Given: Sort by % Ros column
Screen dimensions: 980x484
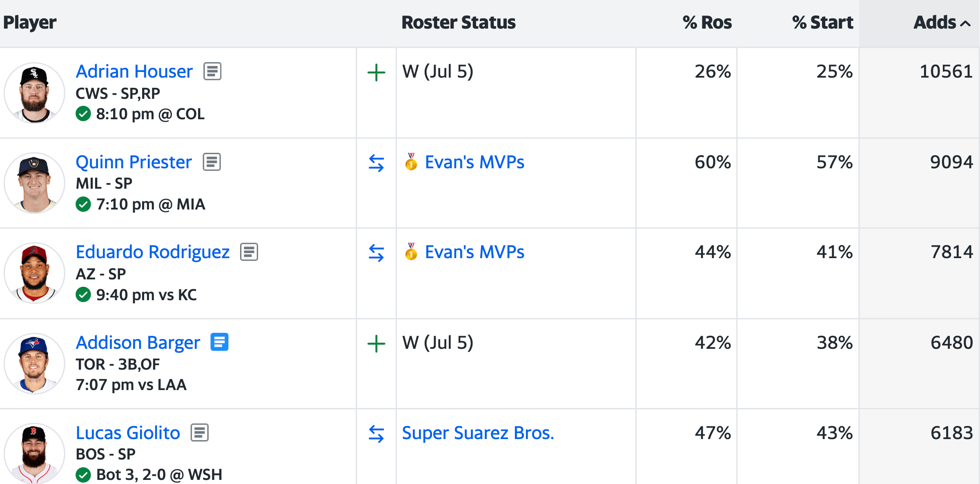Looking at the screenshot, I should 707,22.
